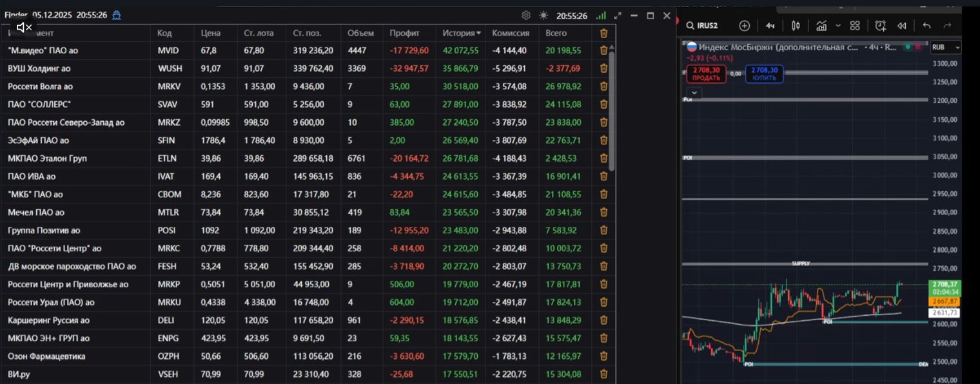980x384 pixels.
Task: Click blue КУПИТЬ 2708,30 button
Action: pos(765,73)
